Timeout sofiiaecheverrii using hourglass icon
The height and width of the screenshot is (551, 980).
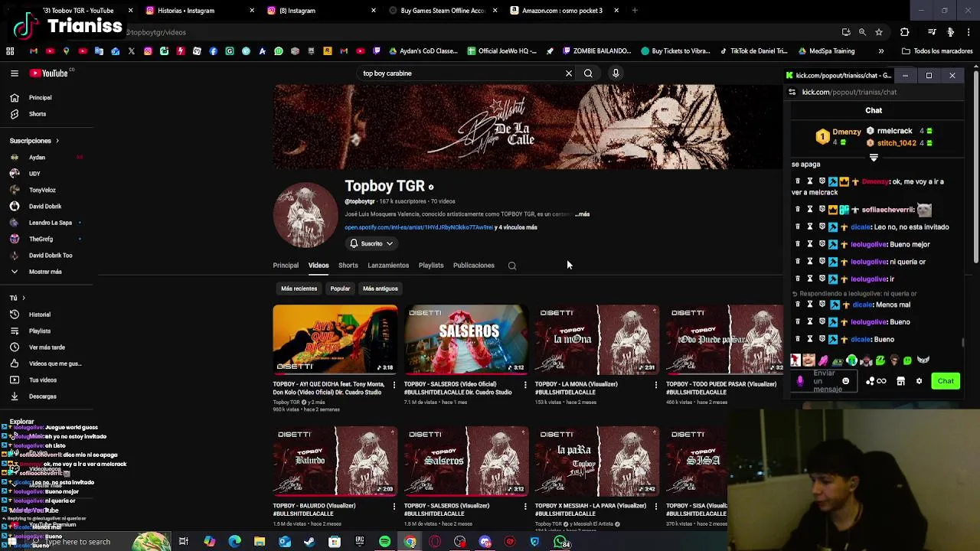tap(809, 210)
